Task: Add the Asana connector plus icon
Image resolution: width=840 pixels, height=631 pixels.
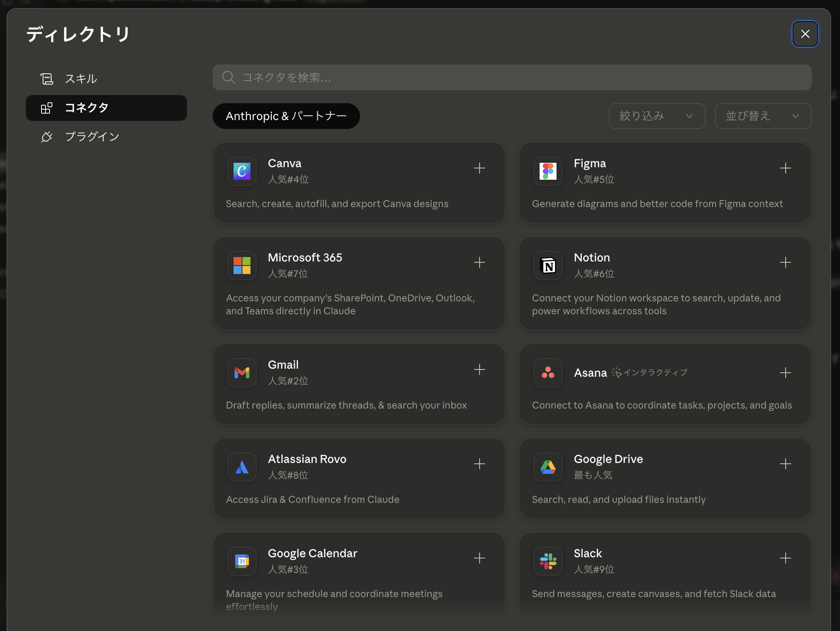Action: 785,373
